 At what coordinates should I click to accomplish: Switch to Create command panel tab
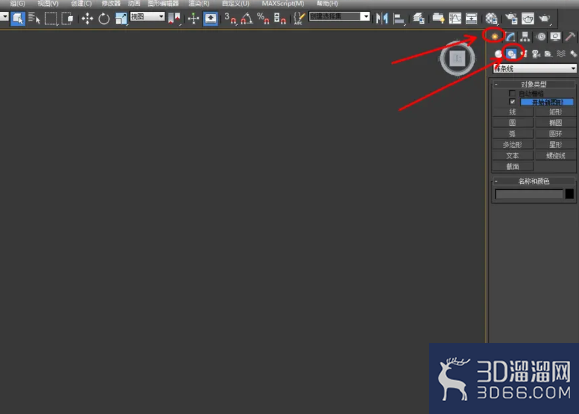point(494,36)
